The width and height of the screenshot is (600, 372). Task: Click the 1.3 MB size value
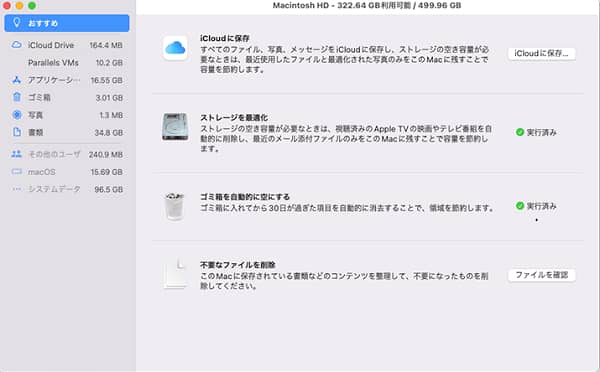(111, 115)
